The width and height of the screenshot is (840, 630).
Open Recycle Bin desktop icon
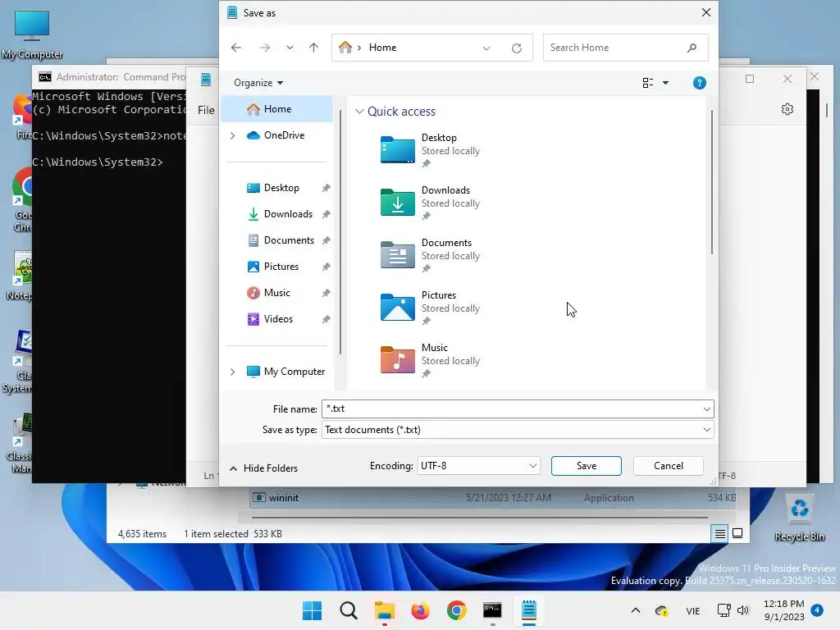click(x=799, y=518)
